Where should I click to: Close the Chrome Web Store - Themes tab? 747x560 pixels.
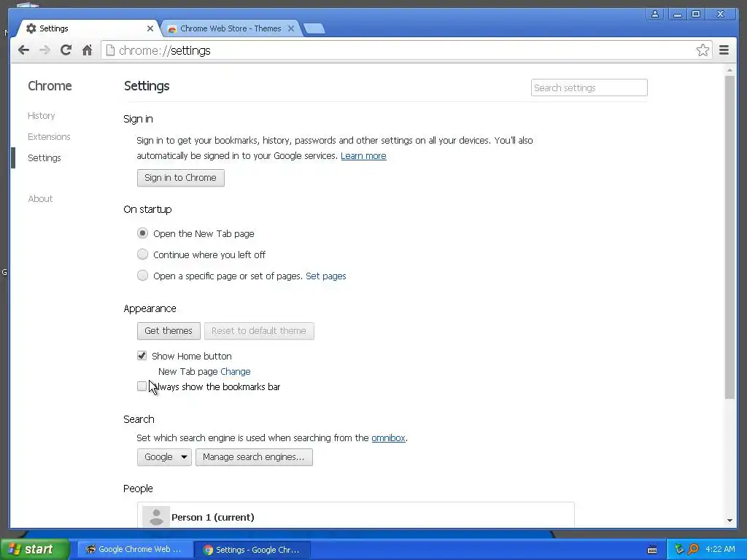[291, 28]
